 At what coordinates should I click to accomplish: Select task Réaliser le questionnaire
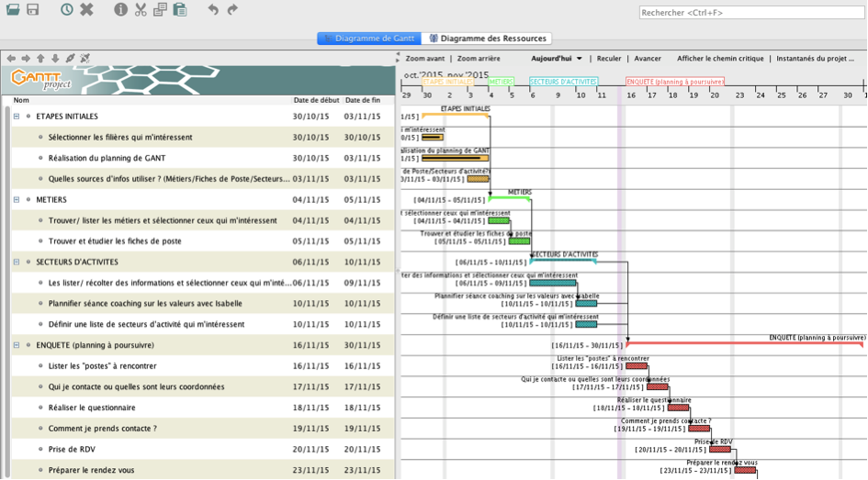tap(92, 407)
